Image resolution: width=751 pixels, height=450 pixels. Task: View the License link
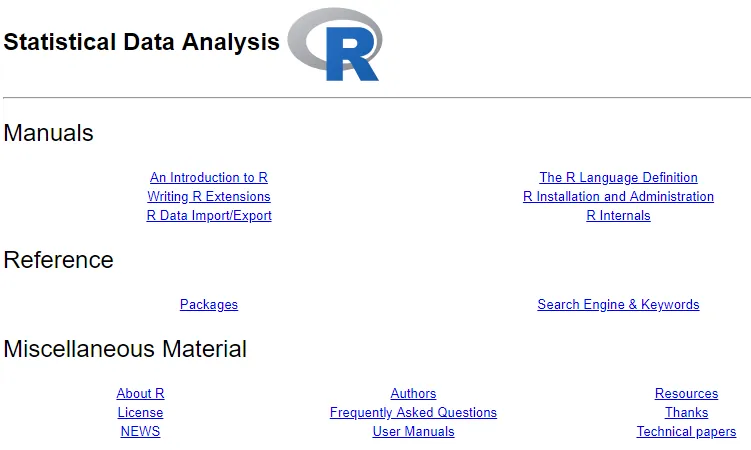click(140, 413)
